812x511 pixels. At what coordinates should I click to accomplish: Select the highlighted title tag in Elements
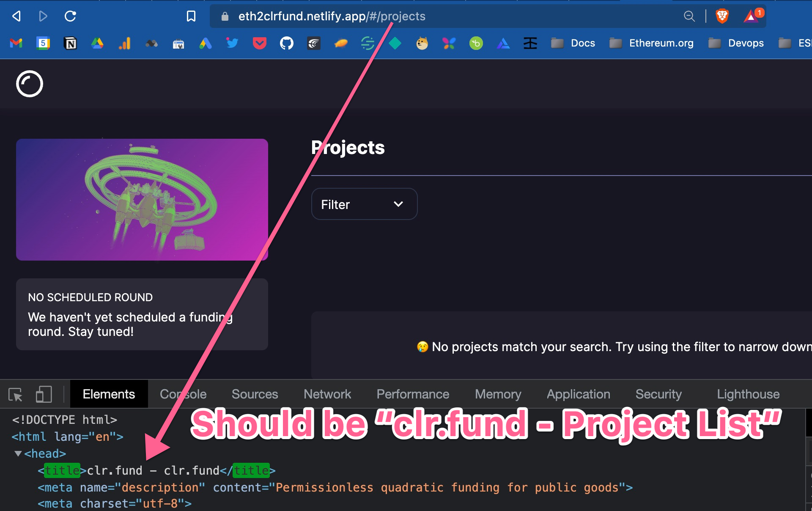[x=61, y=470]
